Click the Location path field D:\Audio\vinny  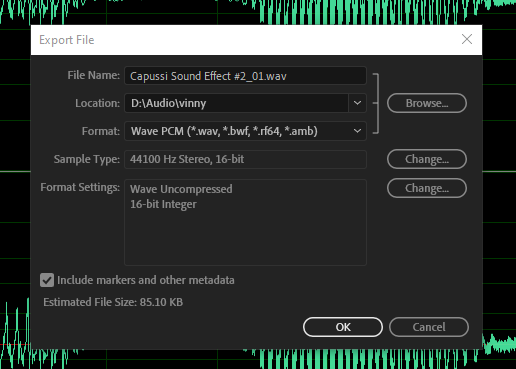tap(237, 103)
